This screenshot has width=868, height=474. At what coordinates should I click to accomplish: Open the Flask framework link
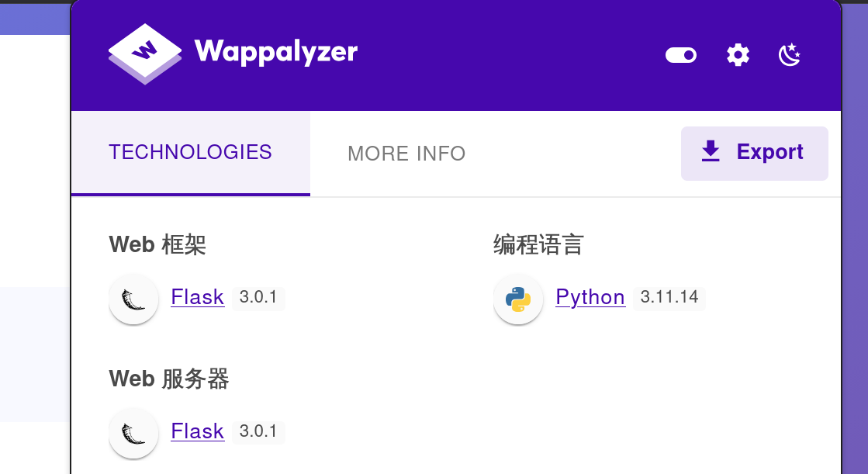[197, 297]
